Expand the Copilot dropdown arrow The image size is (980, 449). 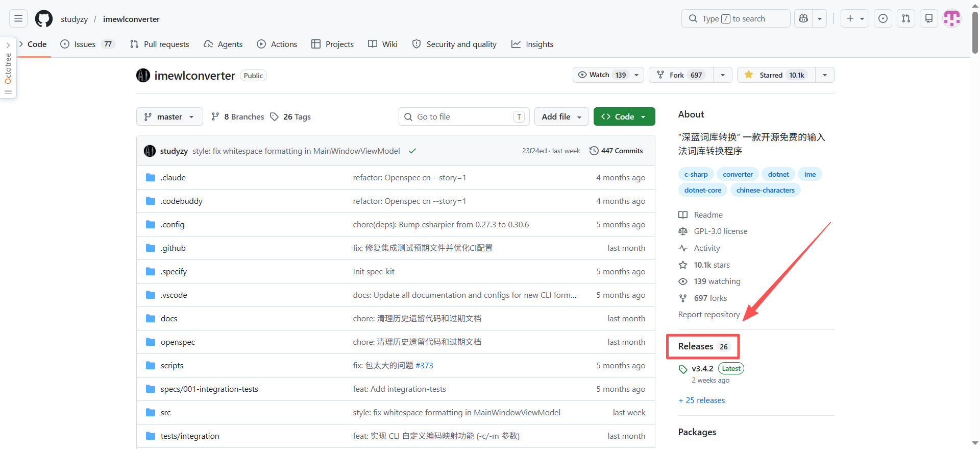tap(820, 19)
